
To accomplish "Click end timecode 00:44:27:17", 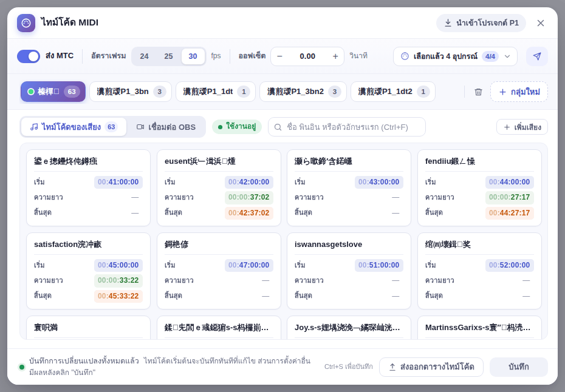I will coord(509,213).
